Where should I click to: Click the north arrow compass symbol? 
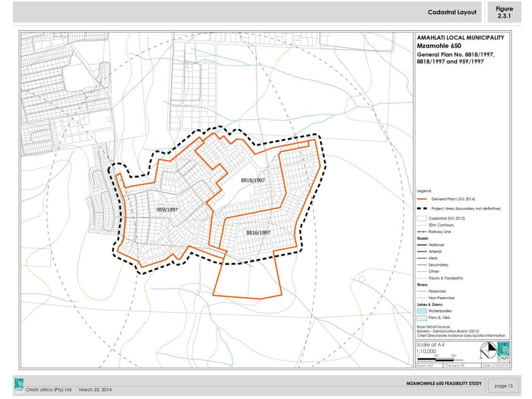tap(488, 350)
